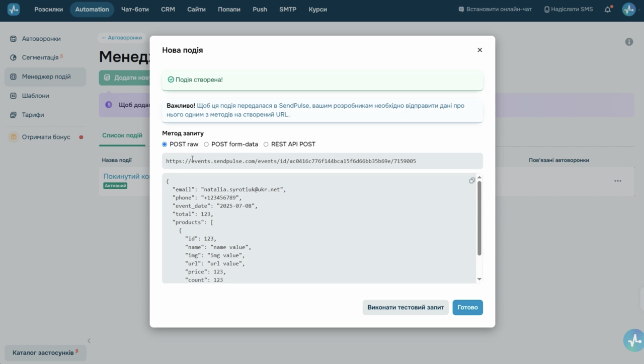Select the REST API POST request method
This screenshot has width=644, height=364.
click(266, 144)
